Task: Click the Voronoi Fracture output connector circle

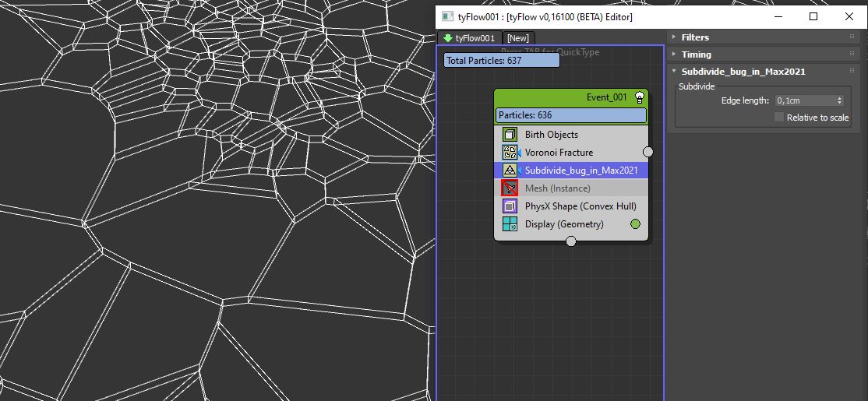Action: 647,152
